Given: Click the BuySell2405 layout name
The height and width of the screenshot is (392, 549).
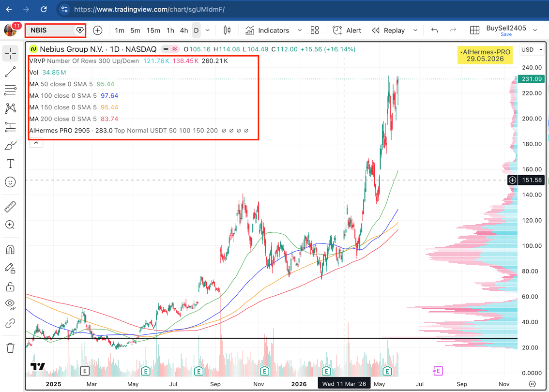Looking at the screenshot, I should (506, 28).
